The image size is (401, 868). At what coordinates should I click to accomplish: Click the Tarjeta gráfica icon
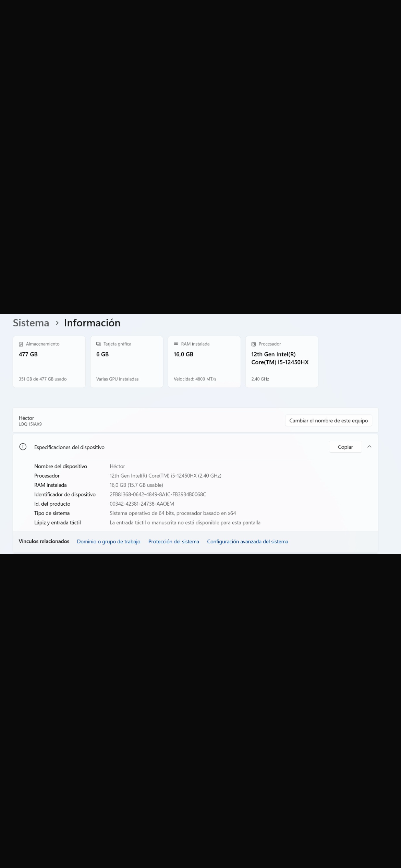point(99,344)
